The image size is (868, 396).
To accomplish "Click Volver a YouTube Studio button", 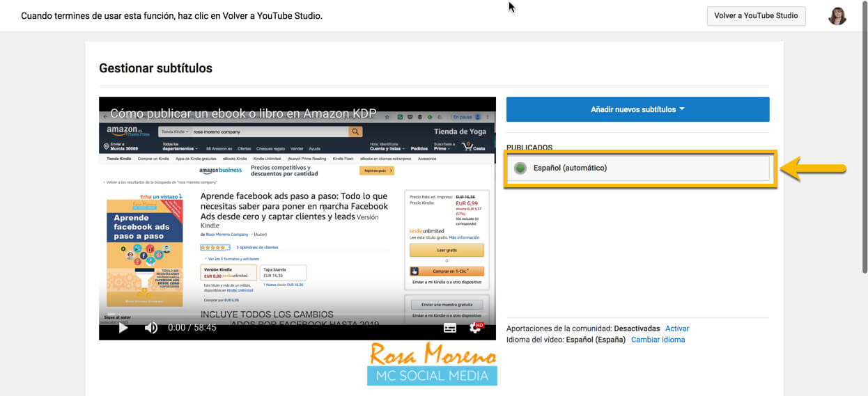I will pyautogui.click(x=756, y=16).
